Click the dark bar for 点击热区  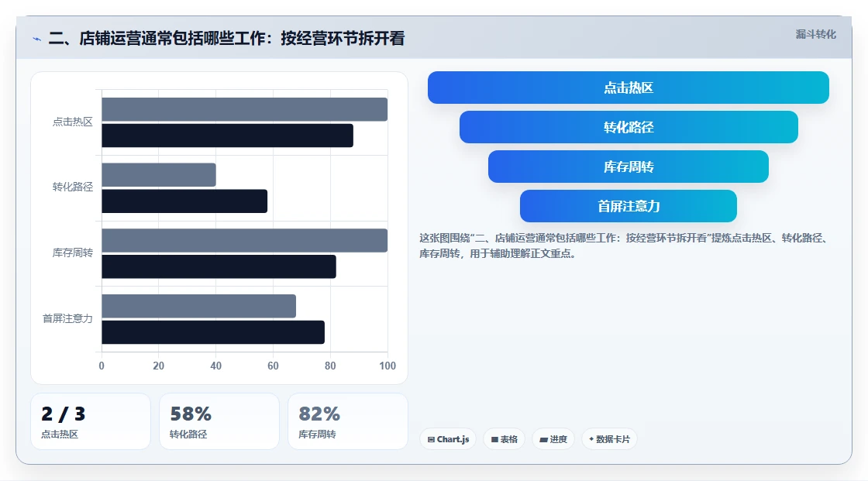(228, 136)
